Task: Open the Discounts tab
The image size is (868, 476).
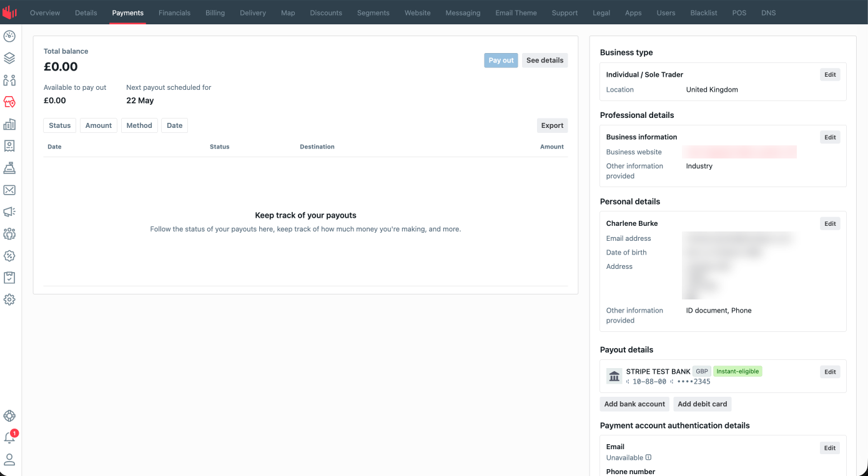Action: click(326, 12)
